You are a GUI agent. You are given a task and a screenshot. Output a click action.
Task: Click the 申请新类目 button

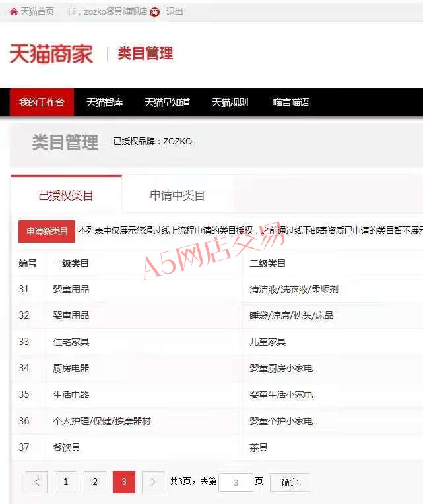point(47,231)
